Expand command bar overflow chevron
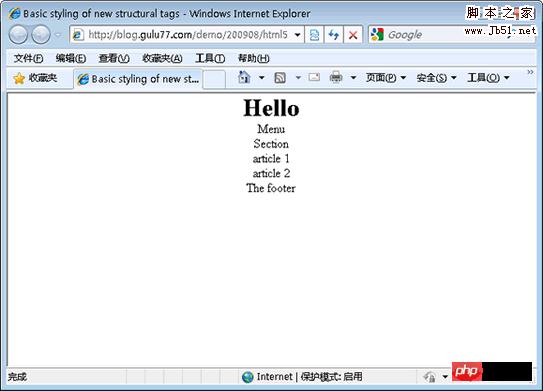 (x=530, y=72)
